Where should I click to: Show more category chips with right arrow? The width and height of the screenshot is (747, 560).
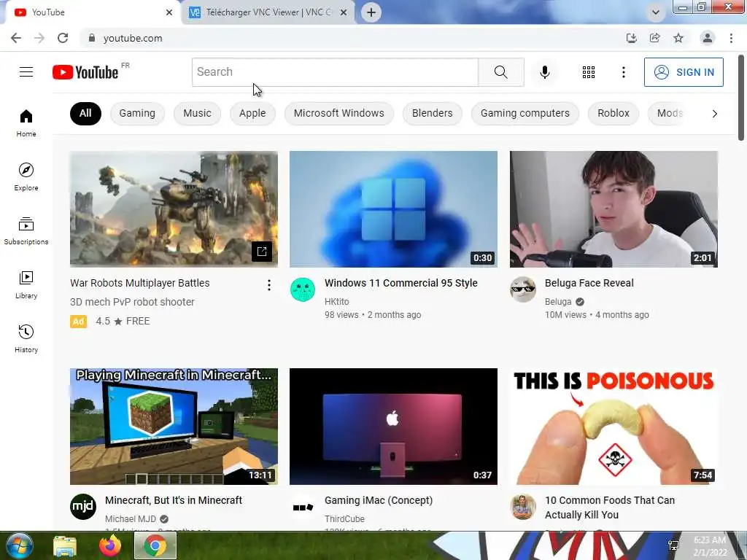714,113
